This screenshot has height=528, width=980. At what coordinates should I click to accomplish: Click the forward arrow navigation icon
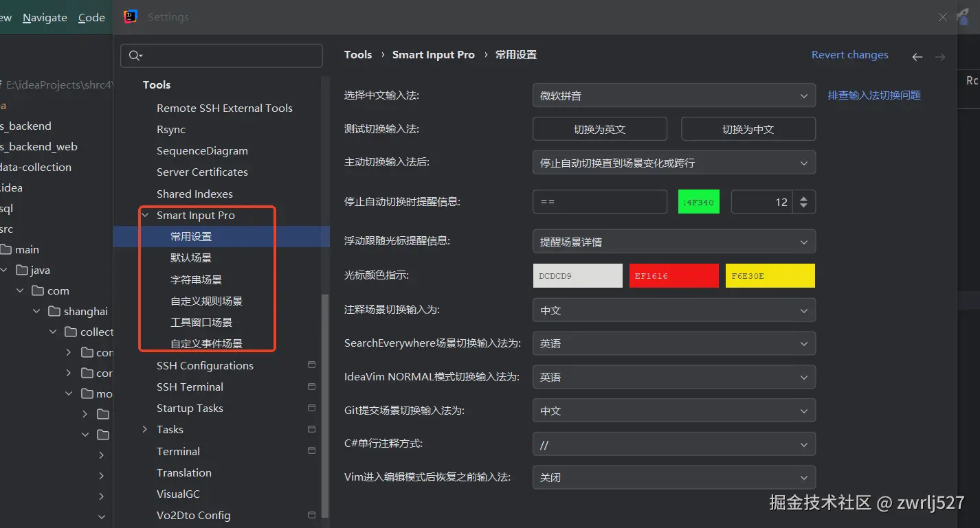(x=940, y=57)
